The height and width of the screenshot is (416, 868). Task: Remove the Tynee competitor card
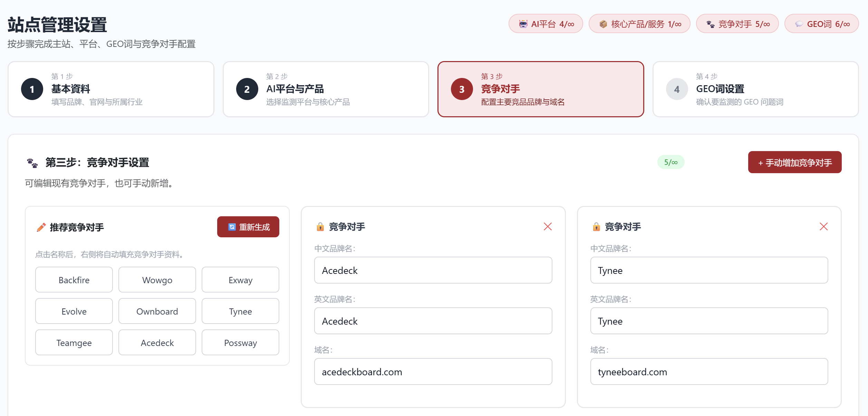(823, 227)
